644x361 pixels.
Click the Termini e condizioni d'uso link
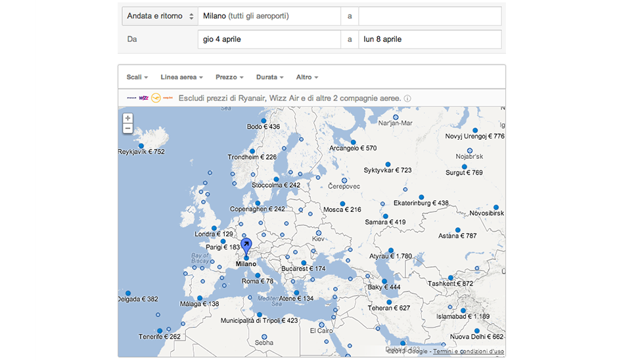point(469,352)
